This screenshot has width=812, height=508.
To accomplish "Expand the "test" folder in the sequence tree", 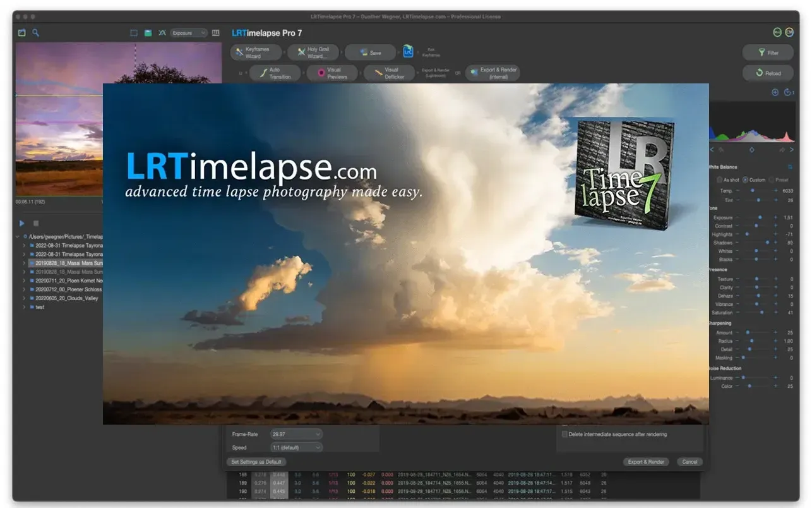I will point(25,306).
